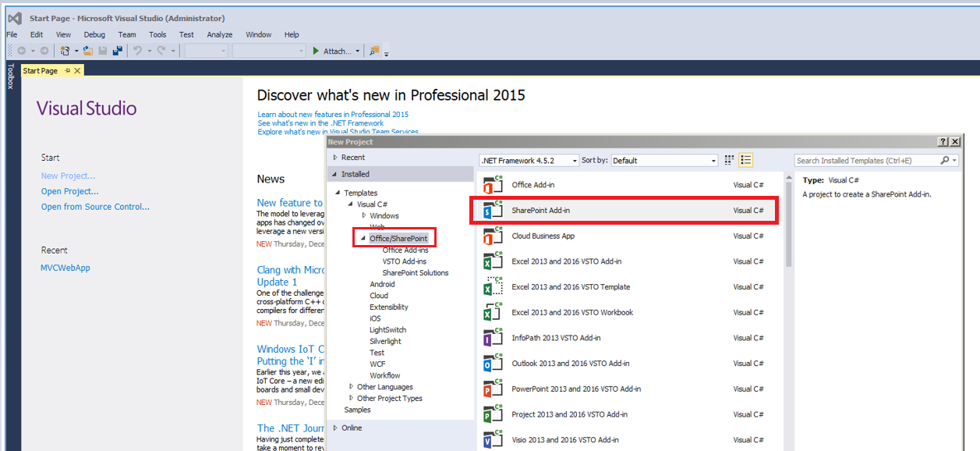The height and width of the screenshot is (451, 980).
Task: Expand the Other Languages node
Action: [x=352, y=387]
